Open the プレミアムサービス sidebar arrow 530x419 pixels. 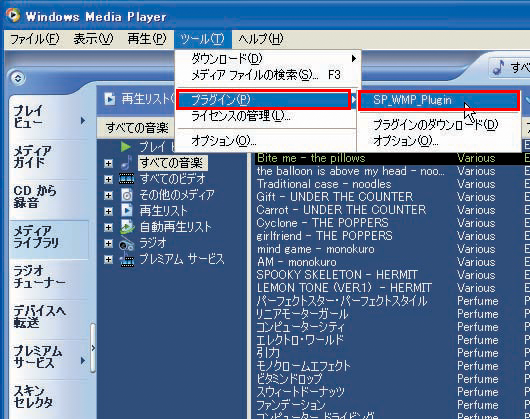tap(83, 361)
